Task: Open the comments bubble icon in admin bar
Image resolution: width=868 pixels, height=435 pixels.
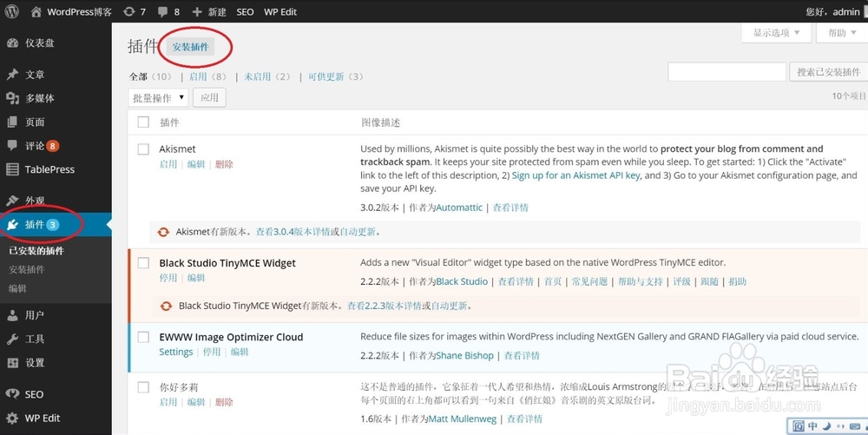Action: pyautogui.click(x=164, y=12)
